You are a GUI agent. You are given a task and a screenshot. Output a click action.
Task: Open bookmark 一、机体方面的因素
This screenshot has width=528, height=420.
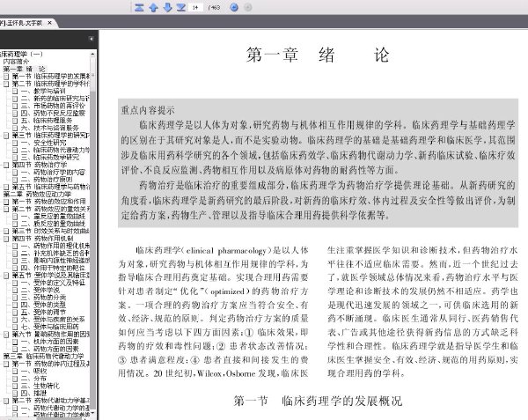pyautogui.click(x=50, y=342)
